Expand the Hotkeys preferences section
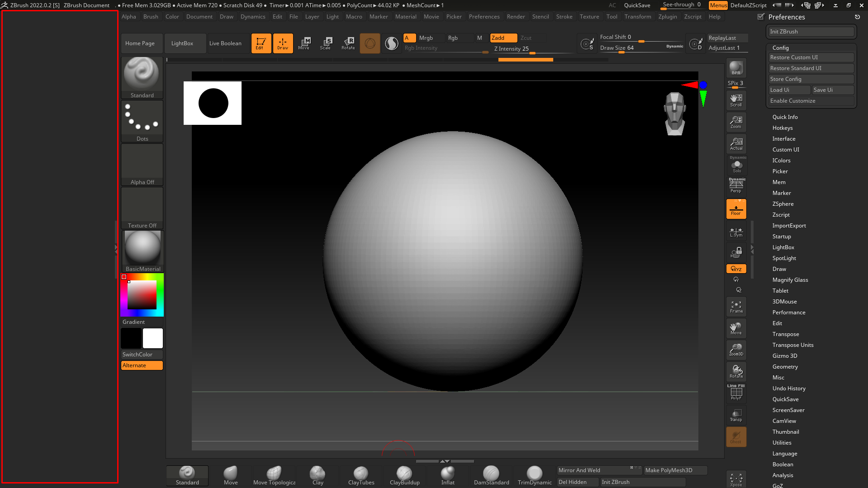This screenshot has width=868, height=488. [783, 128]
